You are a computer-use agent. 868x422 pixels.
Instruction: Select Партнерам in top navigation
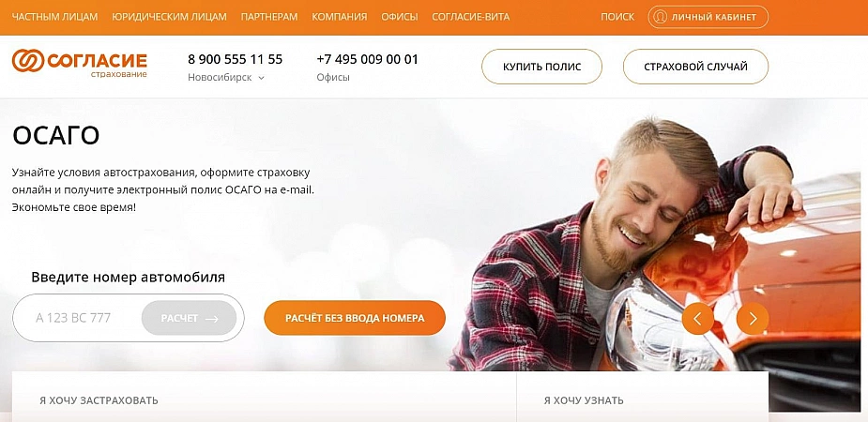coord(269,17)
